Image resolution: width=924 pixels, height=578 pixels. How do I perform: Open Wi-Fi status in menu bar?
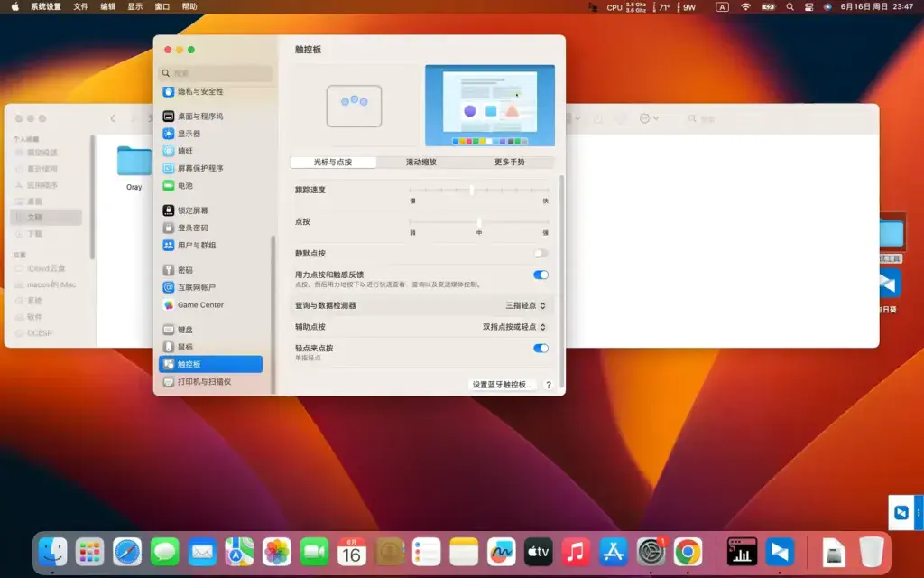(745, 6)
